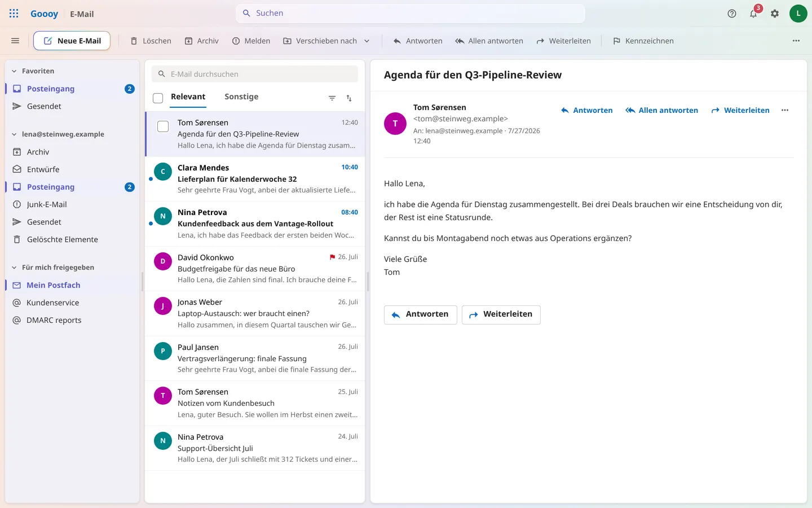Toggle the select-all messages checkbox
Screen dimensions: 812x508
click(x=158, y=98)
